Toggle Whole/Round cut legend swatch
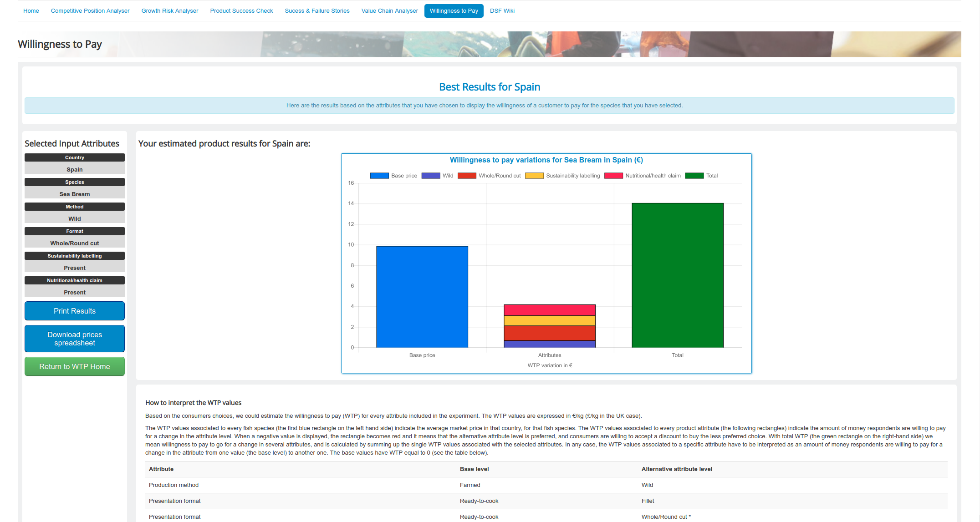 point(467,176)
